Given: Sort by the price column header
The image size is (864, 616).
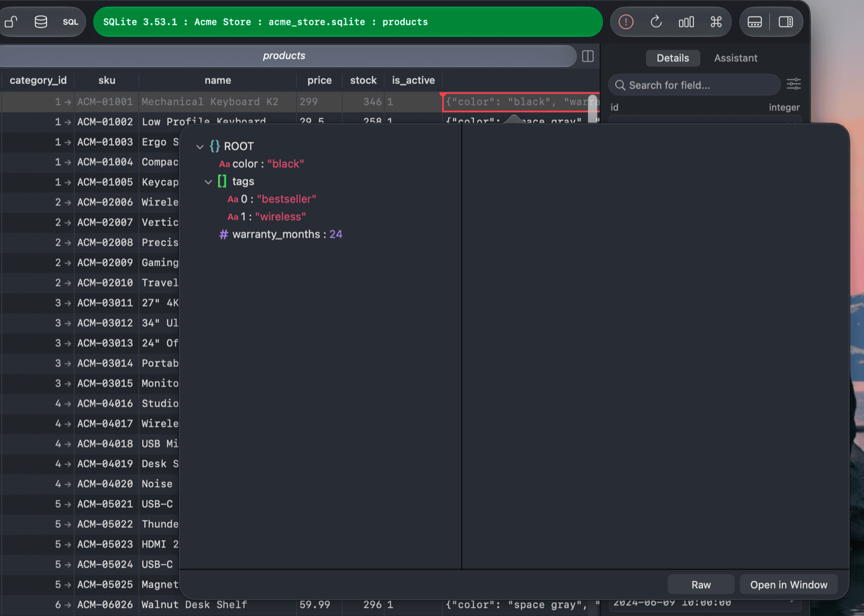Looking at the screenshot, I should (x=320, y=80).
